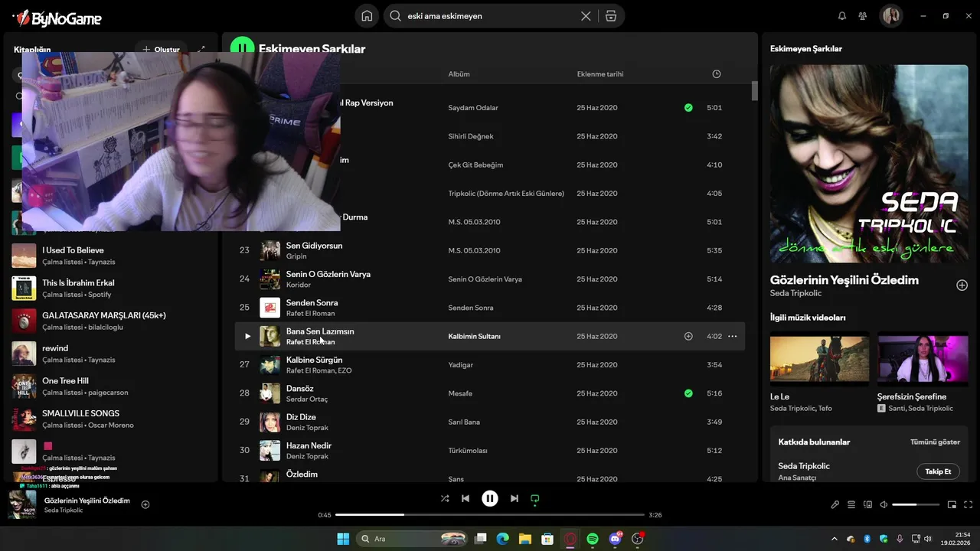The image size is (980, 551).
Task: Select track Senden Sonra
Action: coord(312,302)
